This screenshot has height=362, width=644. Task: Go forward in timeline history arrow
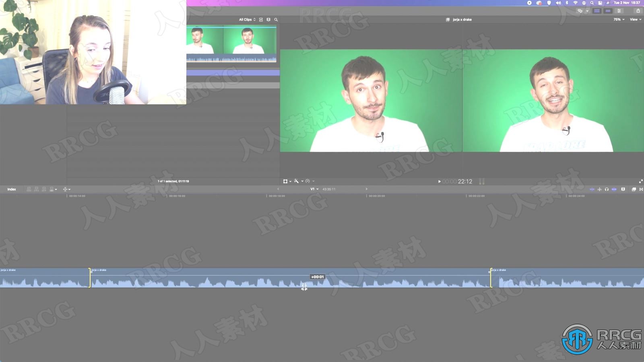click(x=366, y=189)
